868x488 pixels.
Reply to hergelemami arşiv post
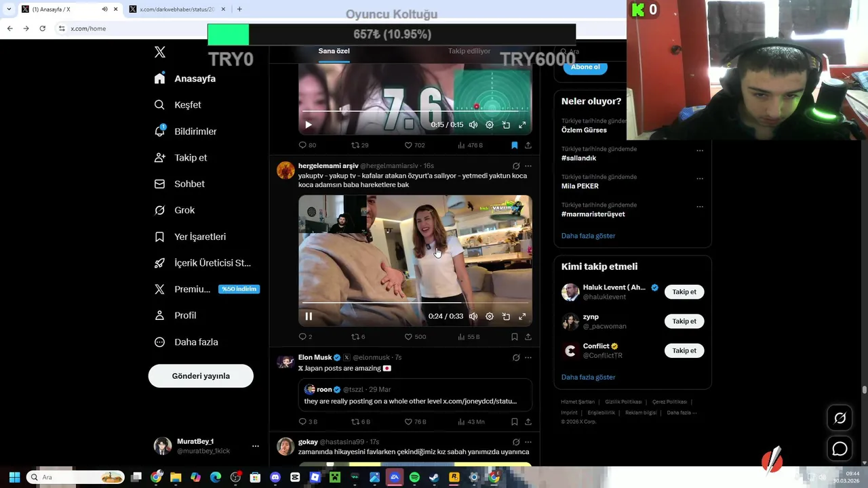click(305, 337)
